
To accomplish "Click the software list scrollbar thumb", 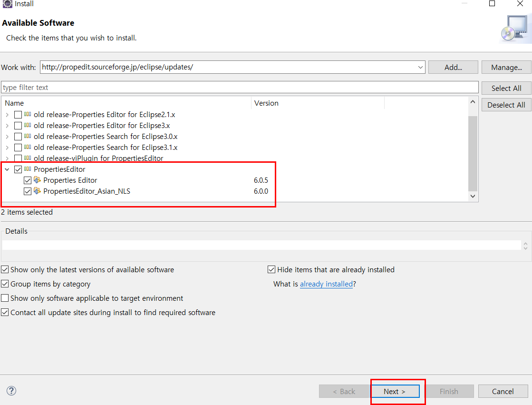I will click(473, 154).
